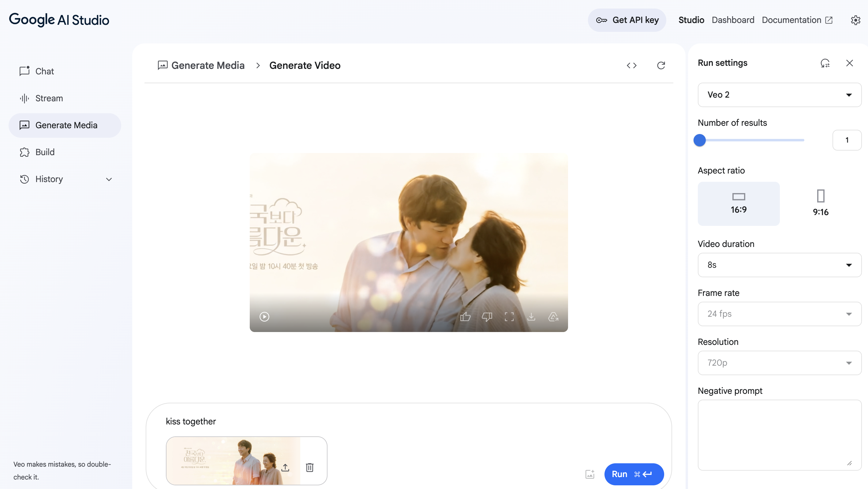Click the thumbs up icon on video
868x489 pixels.
pyautogui.click(x=465, y=316)
